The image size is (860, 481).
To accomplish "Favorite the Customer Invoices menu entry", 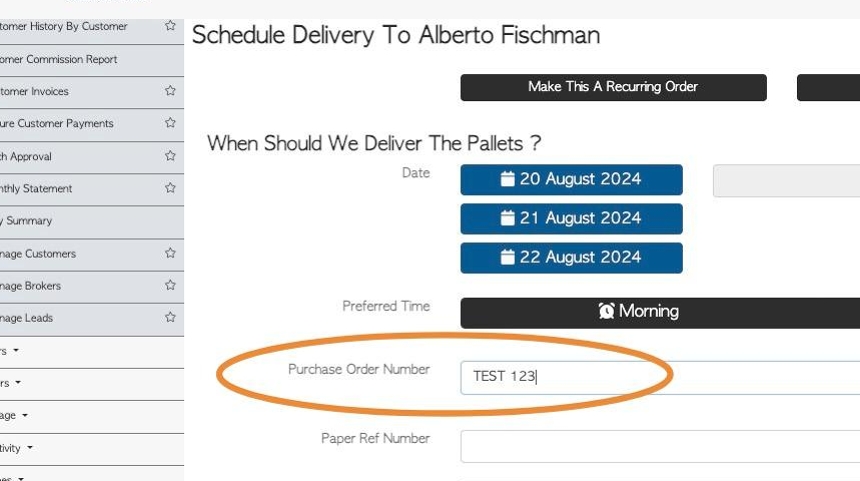I will [x=171, y=90].
